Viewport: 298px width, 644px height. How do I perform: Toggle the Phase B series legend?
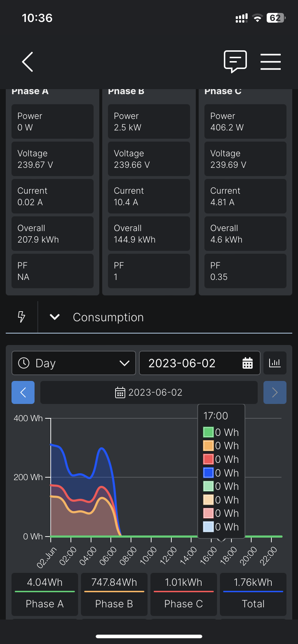coord(114,594)
